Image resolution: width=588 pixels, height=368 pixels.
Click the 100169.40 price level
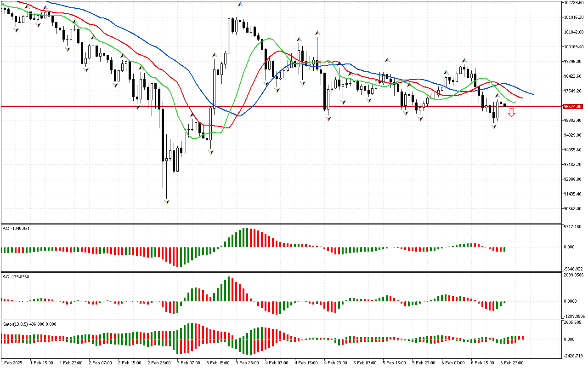pyautogui.click(x=573, y=47)
